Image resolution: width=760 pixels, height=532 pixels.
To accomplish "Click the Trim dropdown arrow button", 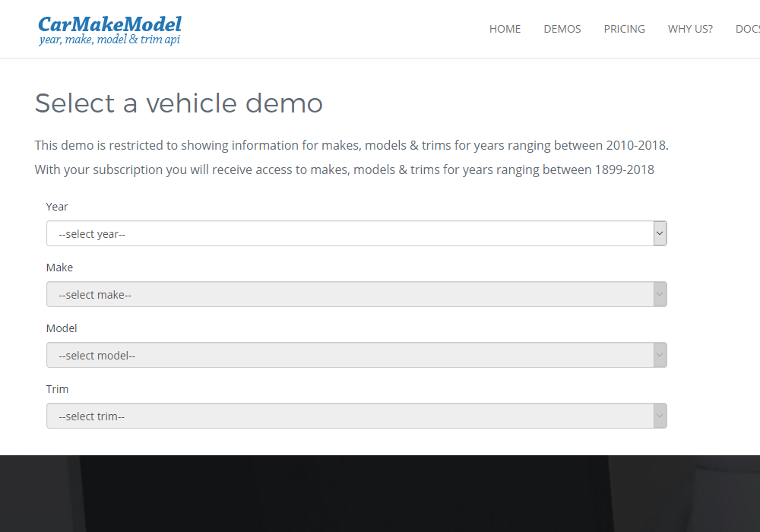I will click(660, 416).
